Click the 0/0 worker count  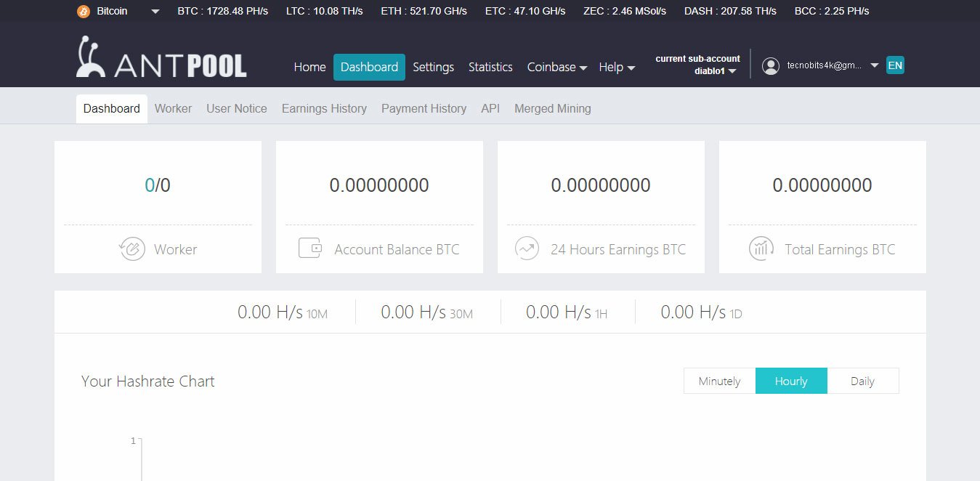[158, 185]
